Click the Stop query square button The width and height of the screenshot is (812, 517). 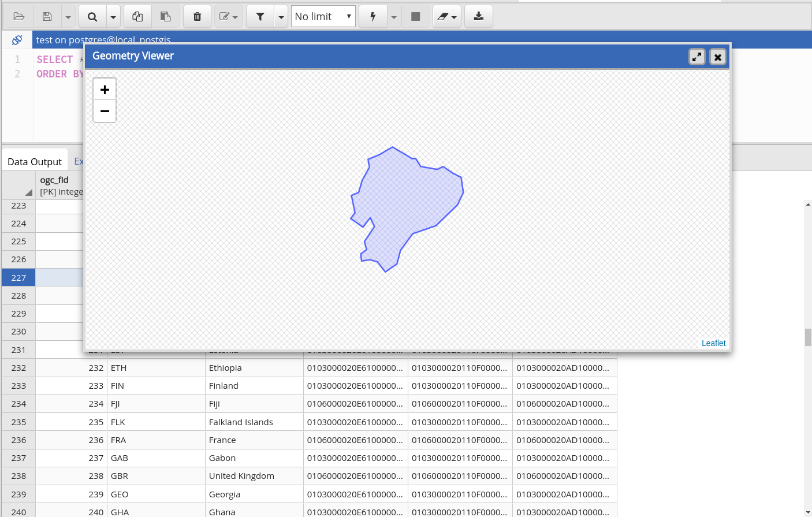415,17
